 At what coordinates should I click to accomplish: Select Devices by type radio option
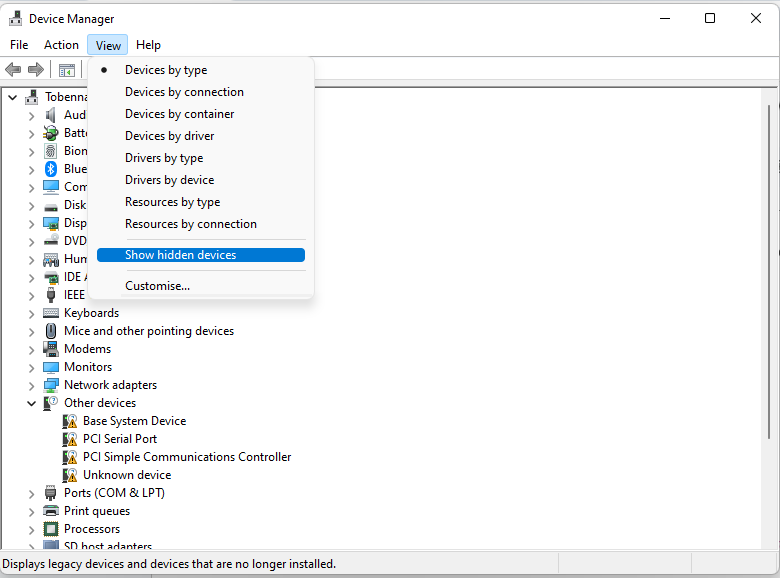(x=166, y=70)
